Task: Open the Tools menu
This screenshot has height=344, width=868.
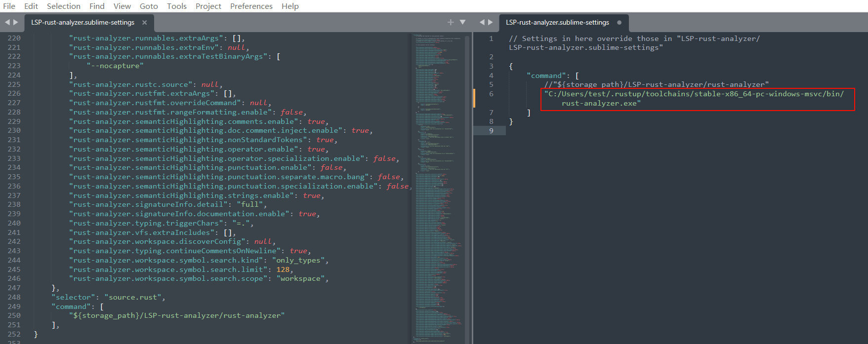Action: tap(176, 6)
